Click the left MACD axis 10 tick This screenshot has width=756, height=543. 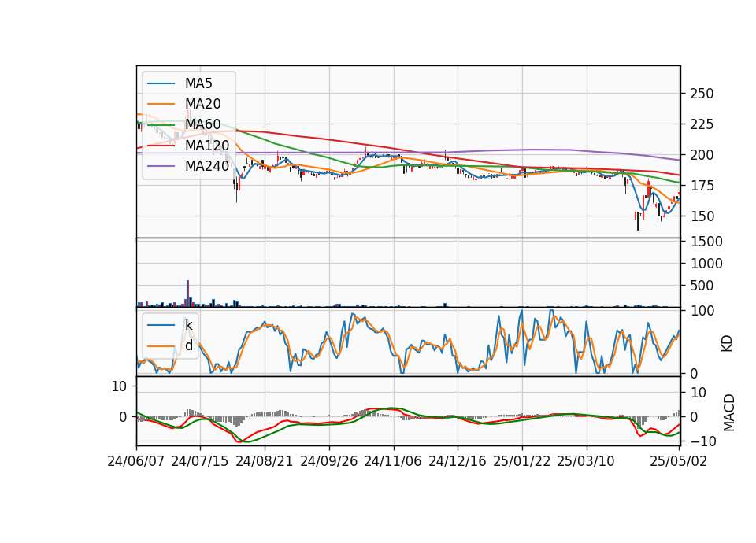(x=119, y=386)
